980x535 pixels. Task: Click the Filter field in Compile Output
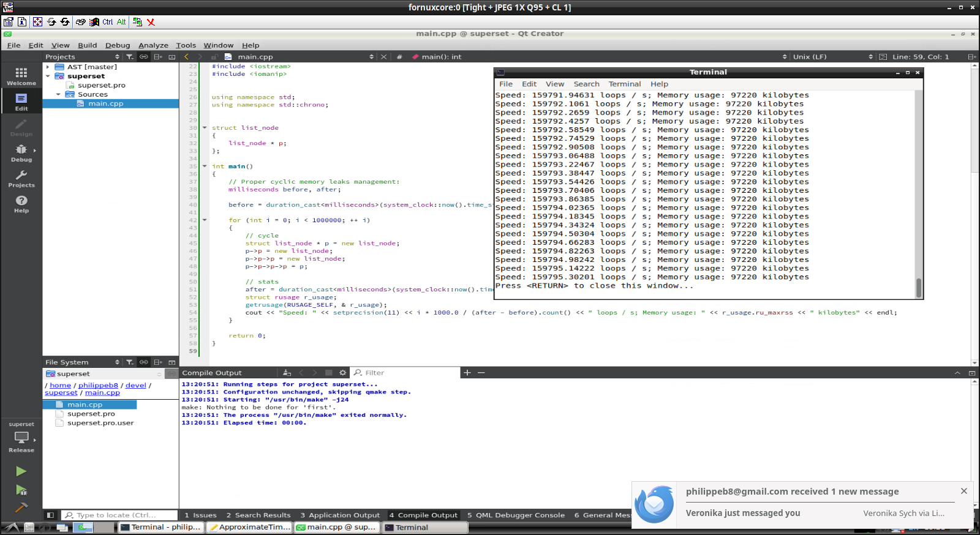pyautogui.click(x=404, y=372)
